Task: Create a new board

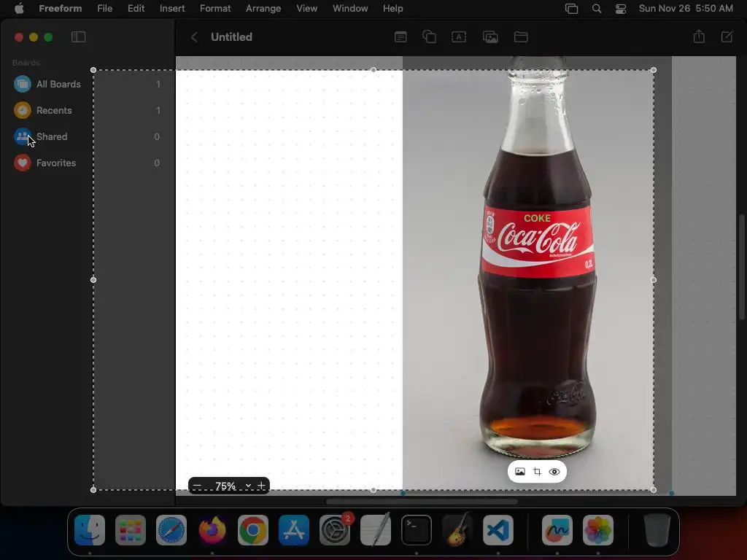Action: point(727,36)
